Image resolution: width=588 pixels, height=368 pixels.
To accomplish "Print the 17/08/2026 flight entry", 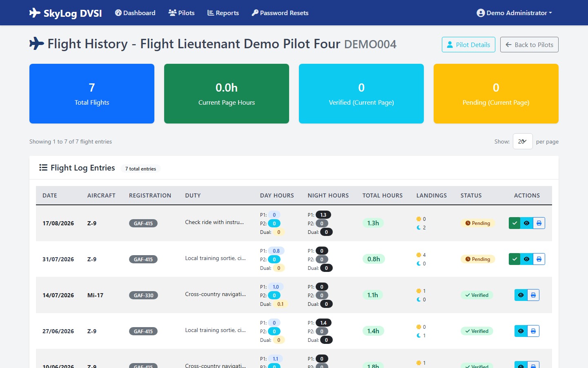I will pos(539,223).
